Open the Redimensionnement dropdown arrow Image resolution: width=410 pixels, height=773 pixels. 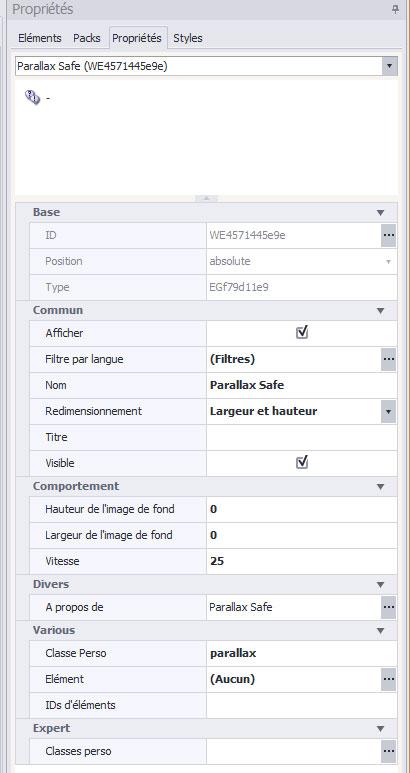[x=389, y=411]
